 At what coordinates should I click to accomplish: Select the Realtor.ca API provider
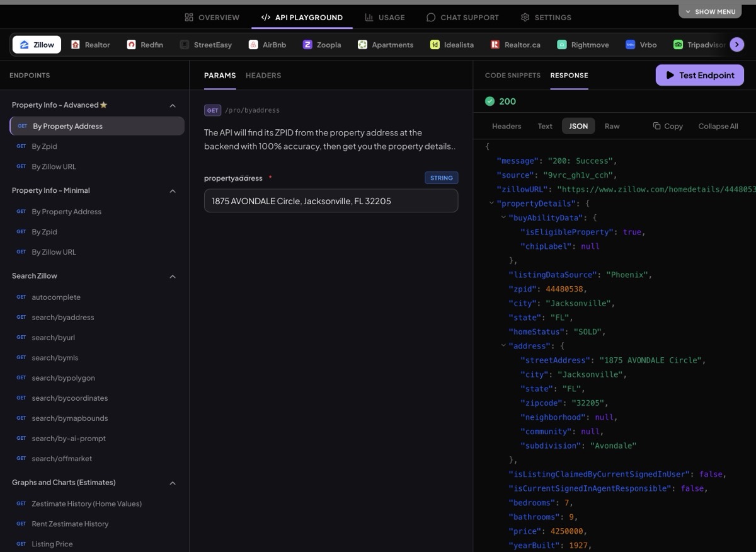[x=515, y=45]
